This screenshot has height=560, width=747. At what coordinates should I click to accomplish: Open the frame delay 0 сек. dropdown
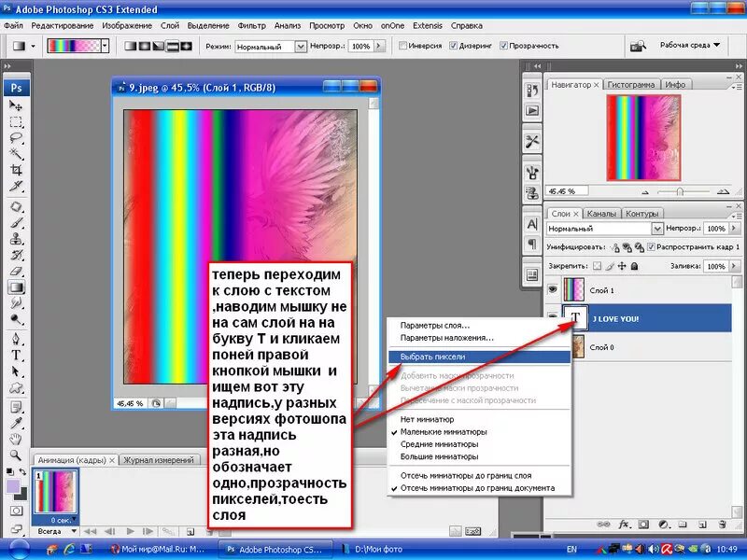click(62, 520)
